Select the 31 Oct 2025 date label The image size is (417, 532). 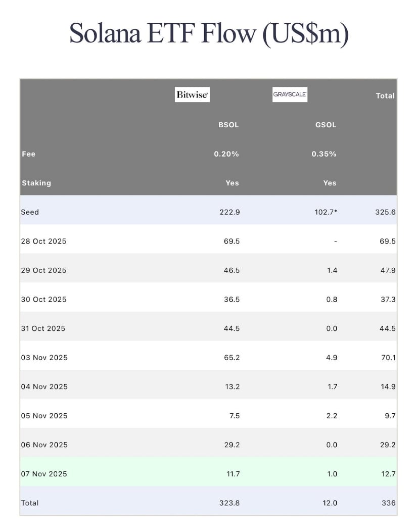click(43, 328)
